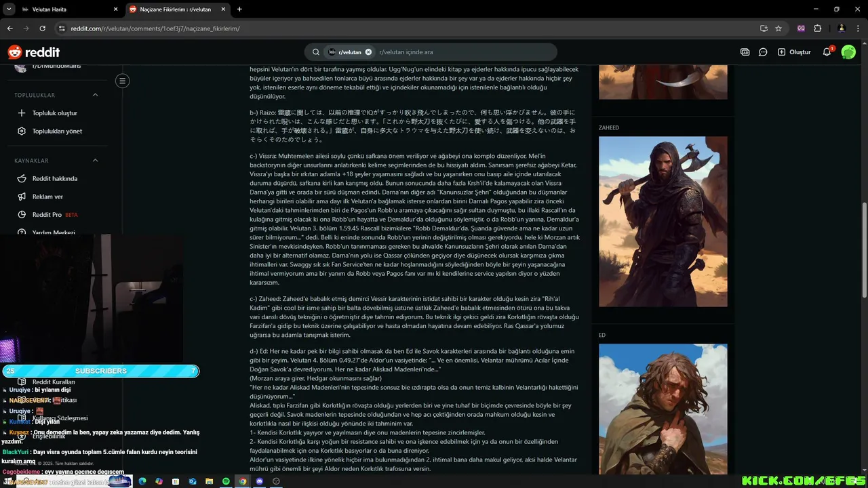
Task: Select the 'Naçizane Fikirlerim : r/velutan' tab
Action: coord(176,9)
